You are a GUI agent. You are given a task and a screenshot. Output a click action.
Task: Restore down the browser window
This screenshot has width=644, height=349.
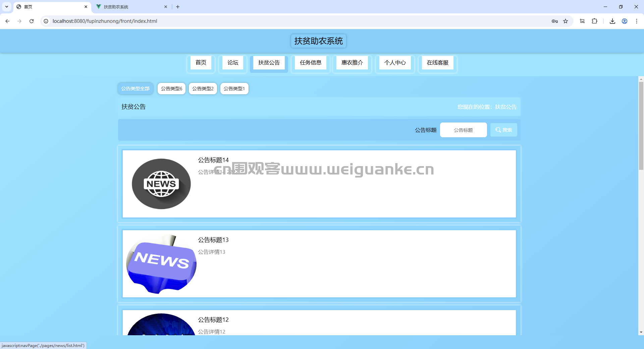pyautogui.click(x=621, y=7)
